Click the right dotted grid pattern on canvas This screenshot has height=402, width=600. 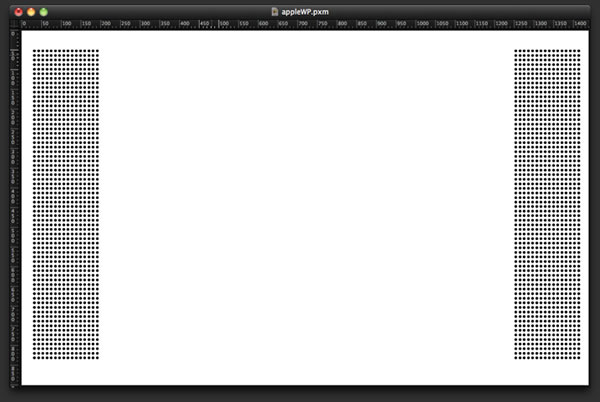point(547,204)
